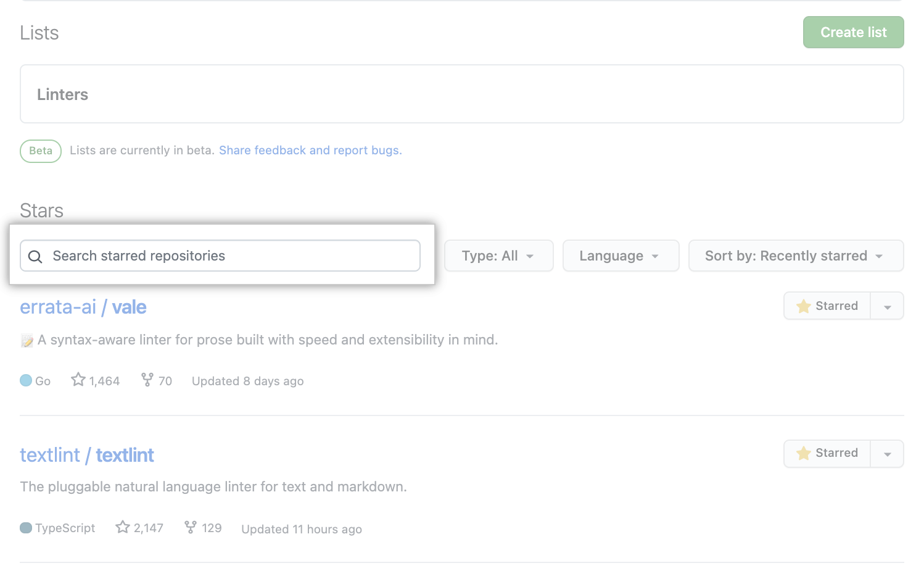Click fork icon for errata-ai/vale
Screen dimensions: 924x584
click(x=147, y=380)
